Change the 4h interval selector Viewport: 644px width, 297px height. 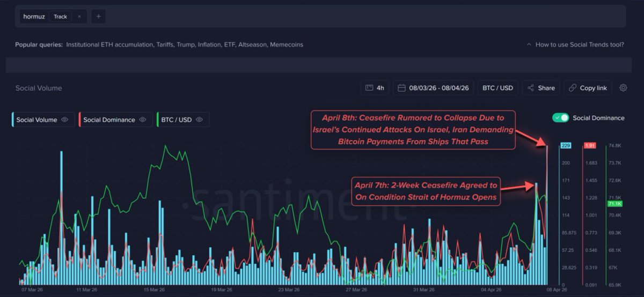[375, 88]
